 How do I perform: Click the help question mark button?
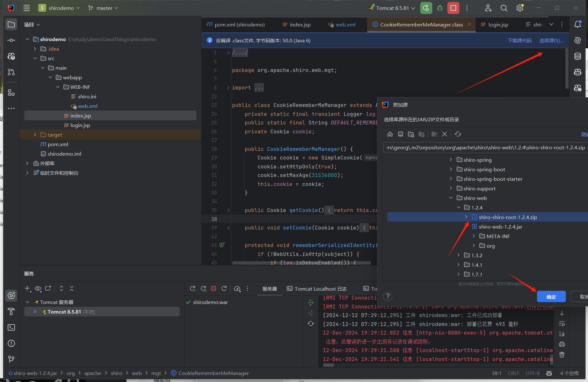pyautogui.click(x=388, y=296)
